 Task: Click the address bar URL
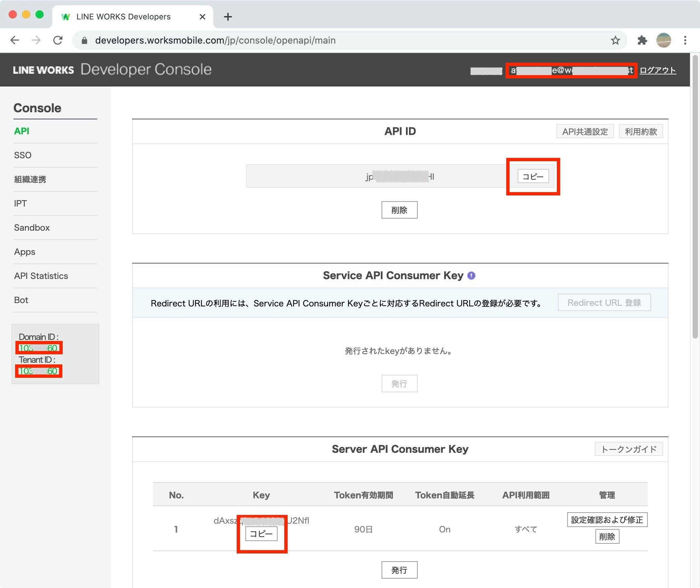coord(215,40)
